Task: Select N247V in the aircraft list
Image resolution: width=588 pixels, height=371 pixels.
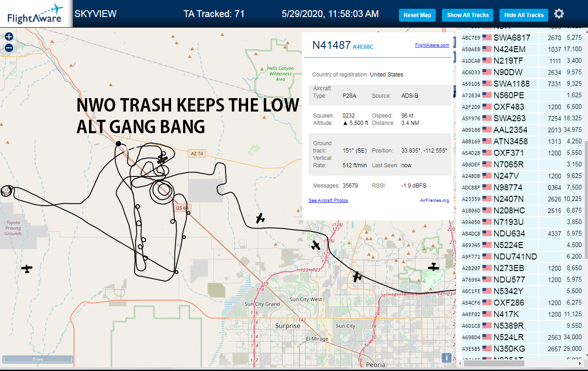Action: (x=523, y=176)
